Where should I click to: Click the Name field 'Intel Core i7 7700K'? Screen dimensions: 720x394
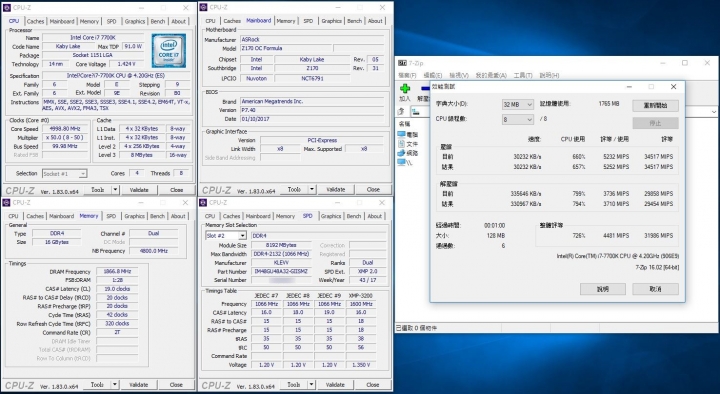click(x=93, y=38)
